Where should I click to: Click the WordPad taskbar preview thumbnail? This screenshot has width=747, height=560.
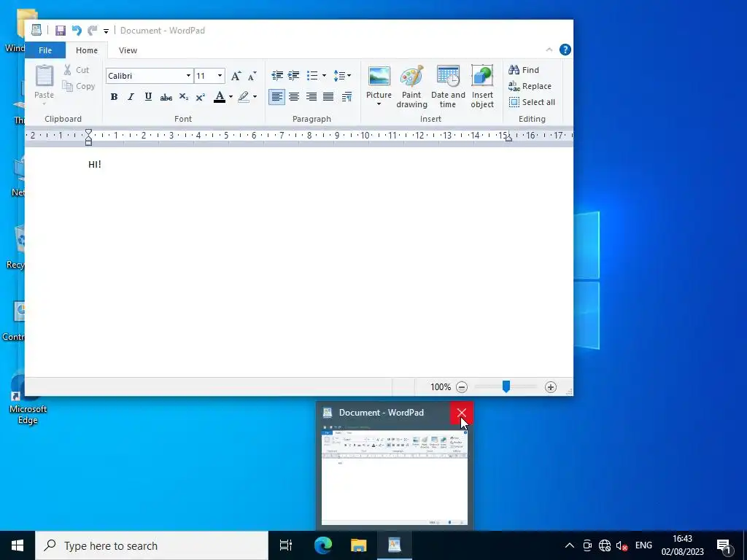[395, 477]
